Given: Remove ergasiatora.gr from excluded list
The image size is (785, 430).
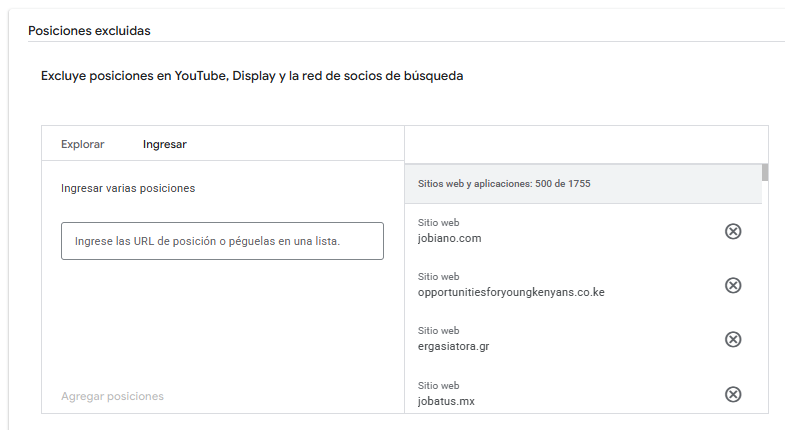Looking at the screenshot, I should coord(733,339).
